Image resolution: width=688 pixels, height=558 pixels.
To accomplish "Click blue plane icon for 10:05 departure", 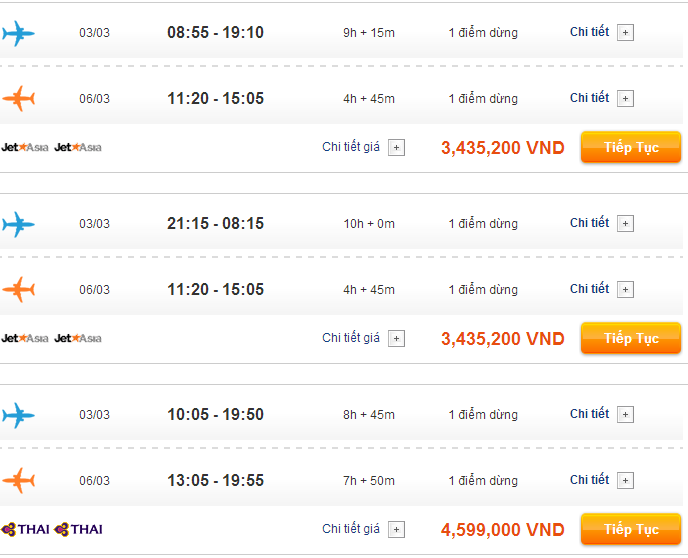I will 18,414.
